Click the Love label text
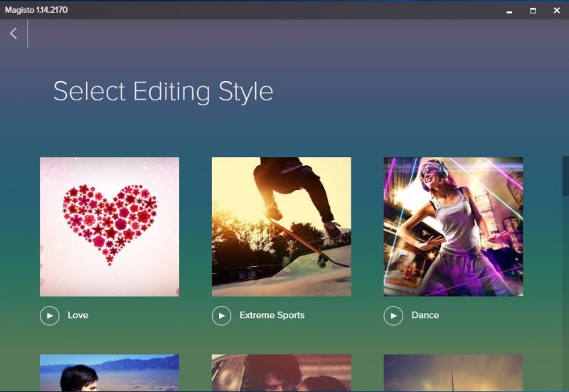 (78, 315)
